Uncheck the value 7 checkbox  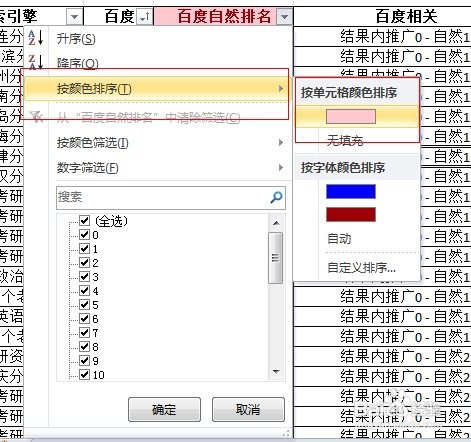[85, 333]
